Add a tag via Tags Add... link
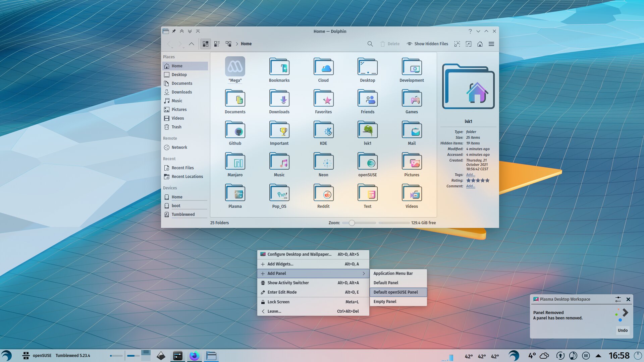Image resolution: width=644 pixels, height=362 pixels. point(470,175)
